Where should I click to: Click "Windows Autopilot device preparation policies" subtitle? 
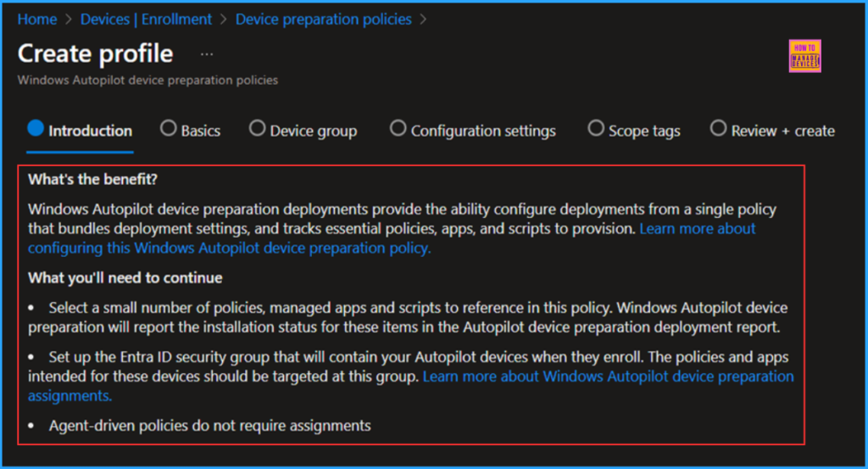pos(147,81)
